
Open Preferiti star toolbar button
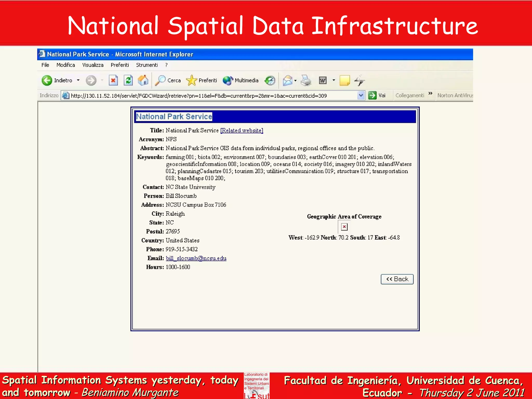(x=201, y=81)
